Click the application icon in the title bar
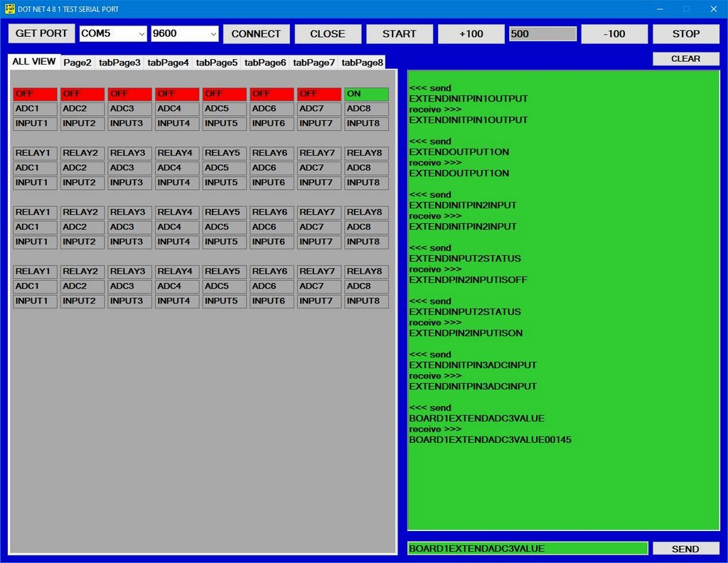 point(9,9)
